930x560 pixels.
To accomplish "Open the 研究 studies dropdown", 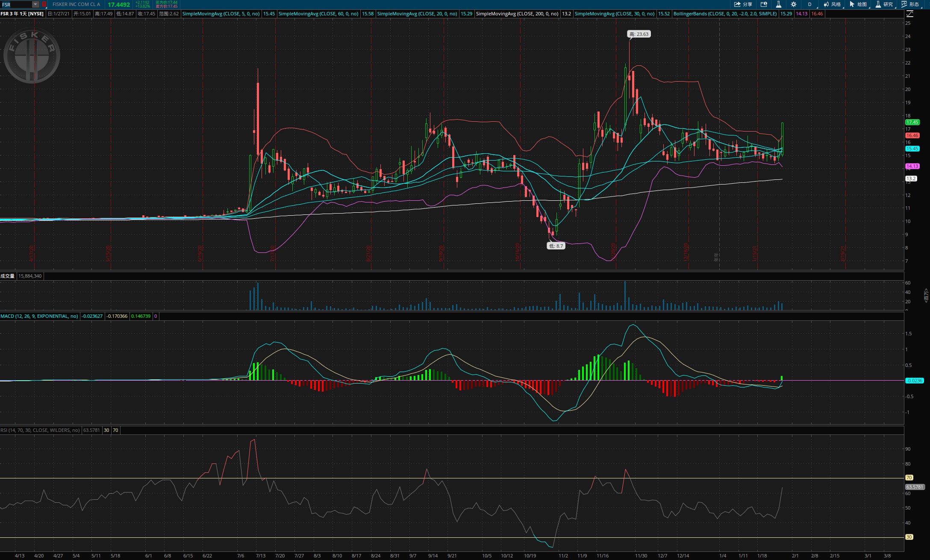I will 884,4.
